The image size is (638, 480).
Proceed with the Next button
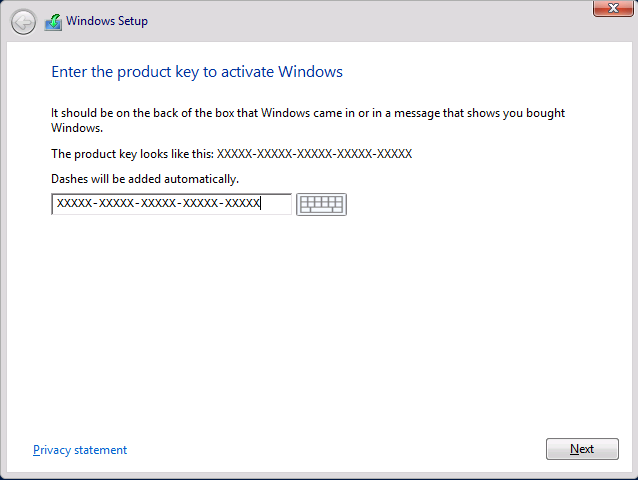coord(582,449)
